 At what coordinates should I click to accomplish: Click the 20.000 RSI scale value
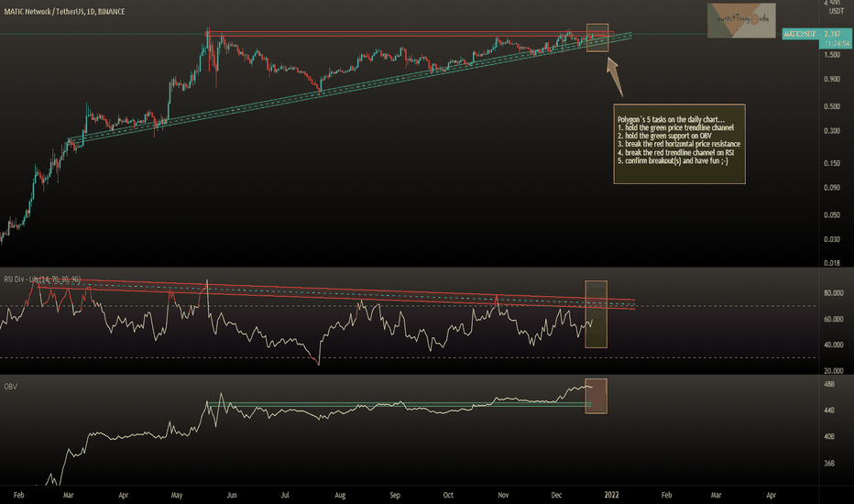(834, 371)
